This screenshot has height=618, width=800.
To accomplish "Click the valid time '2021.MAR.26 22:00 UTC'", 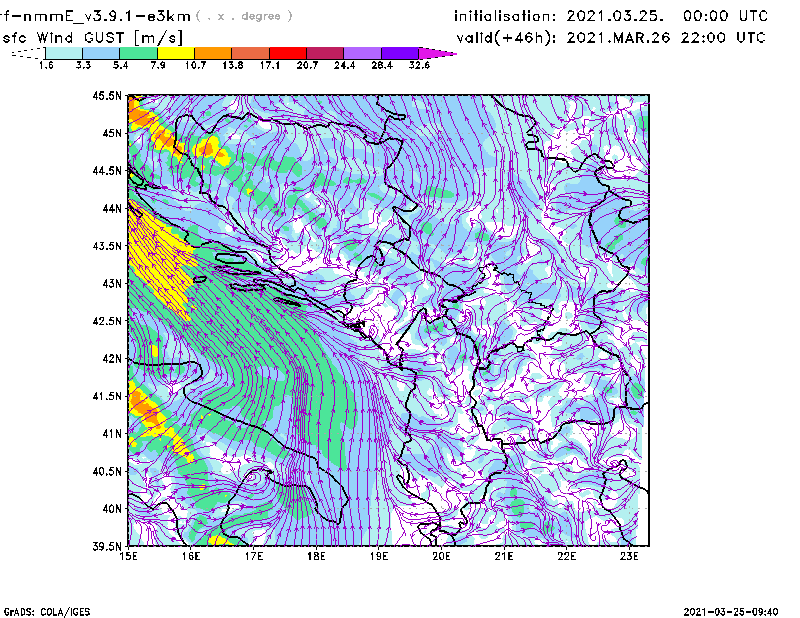I will [x=666, y=38].
